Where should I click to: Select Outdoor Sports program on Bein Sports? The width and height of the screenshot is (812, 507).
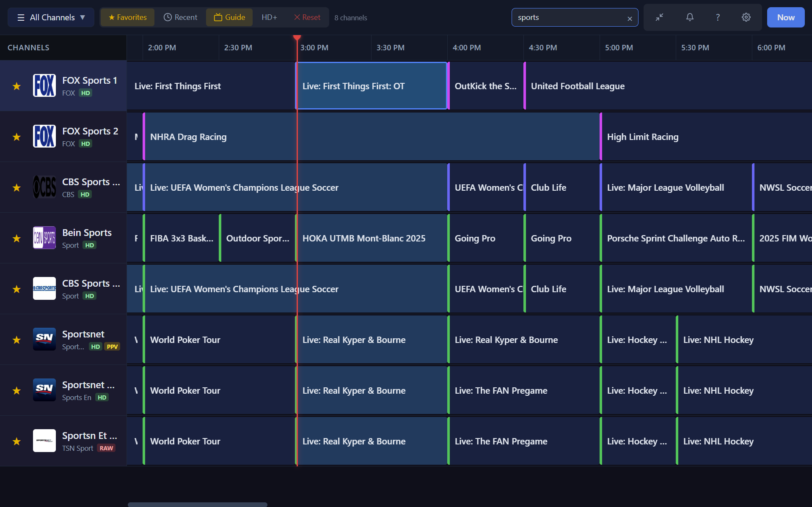point(257,238)
